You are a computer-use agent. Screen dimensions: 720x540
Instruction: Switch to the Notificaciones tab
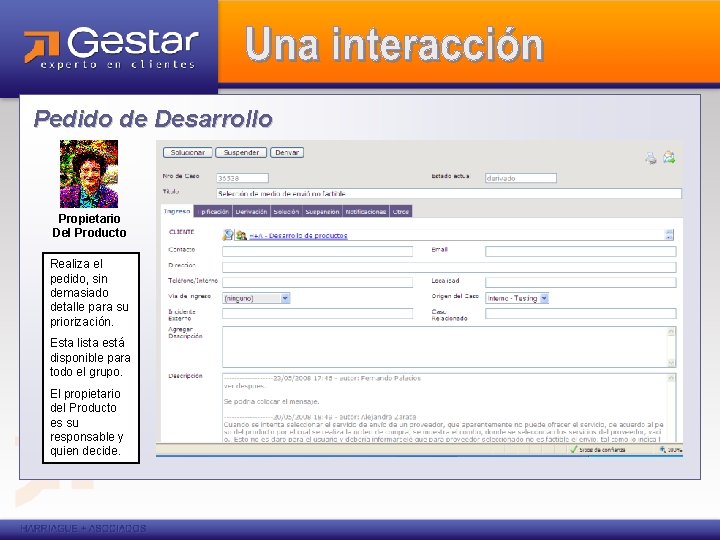pyautogui.click(x=366, y=212)
